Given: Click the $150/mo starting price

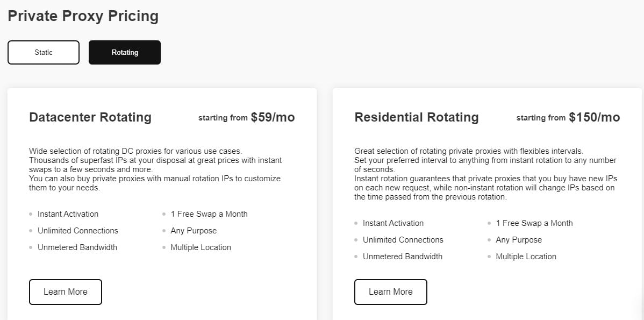Looking at the screenshot, I should coord(594,117).
